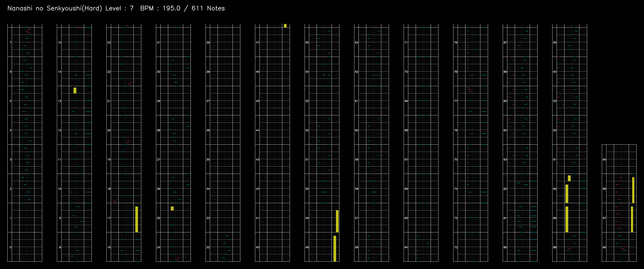Click measure number label 39
The width and height of the screenshot is (644, 269).
[x=208, y=42]
